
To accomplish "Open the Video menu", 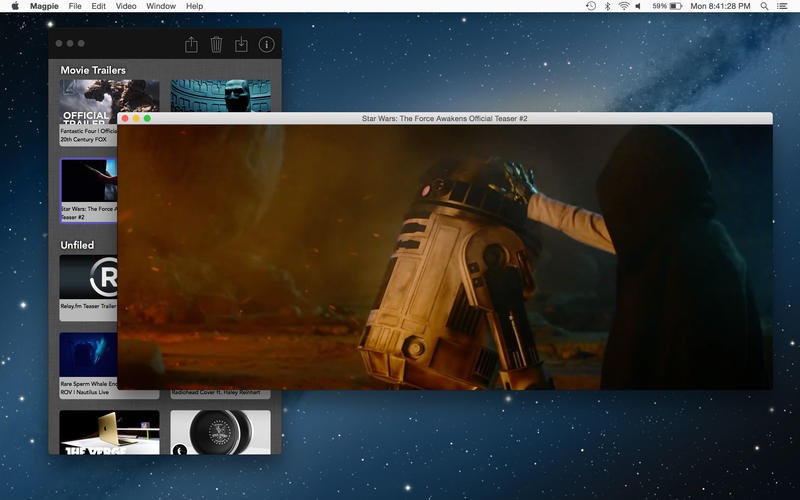I will 126,6.
